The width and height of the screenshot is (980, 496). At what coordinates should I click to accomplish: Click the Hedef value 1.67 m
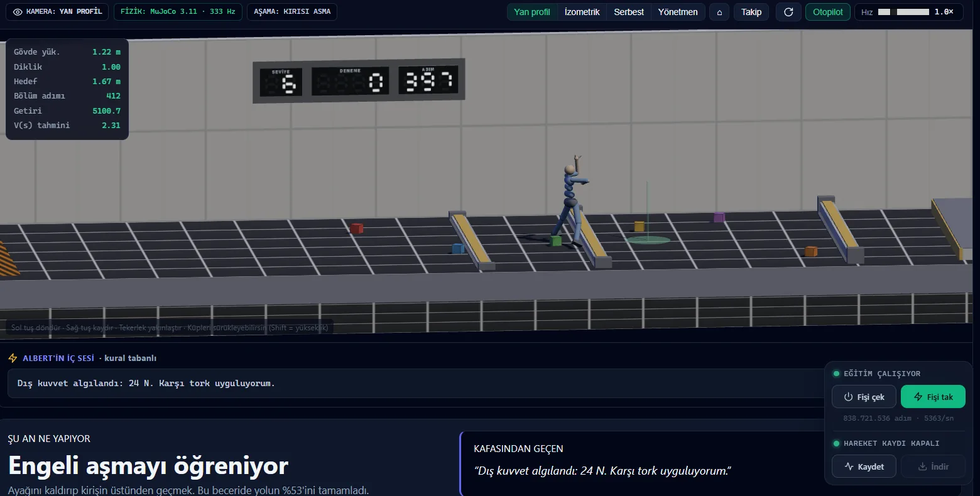click(106, 82)
